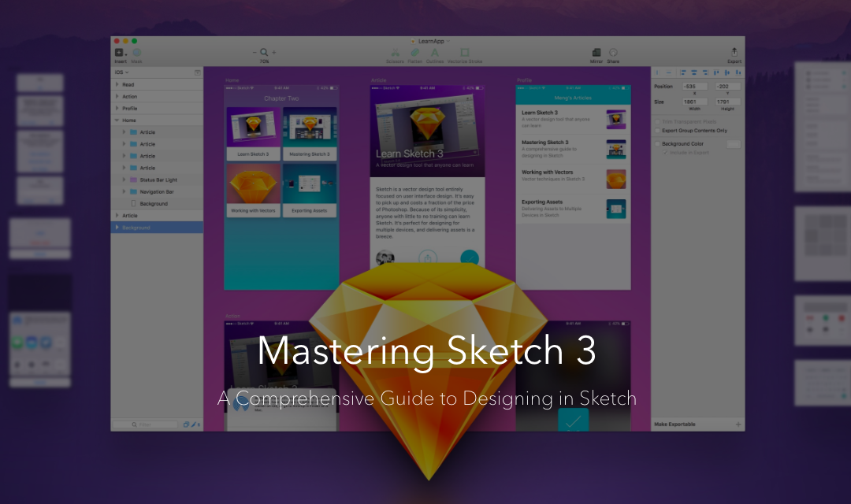851x504 pixels.
Task: Expand the Navigation Bar group
Action: coord(124,191)
